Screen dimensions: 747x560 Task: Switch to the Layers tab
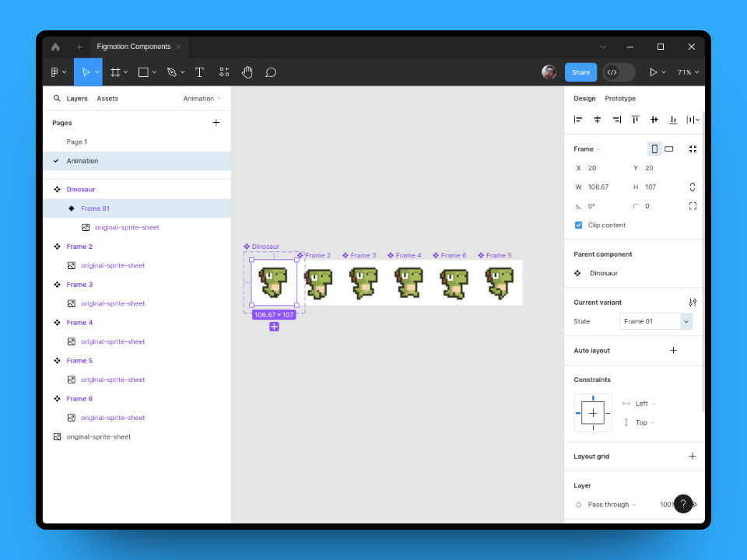pyautogui.click(x=77, y=99)
